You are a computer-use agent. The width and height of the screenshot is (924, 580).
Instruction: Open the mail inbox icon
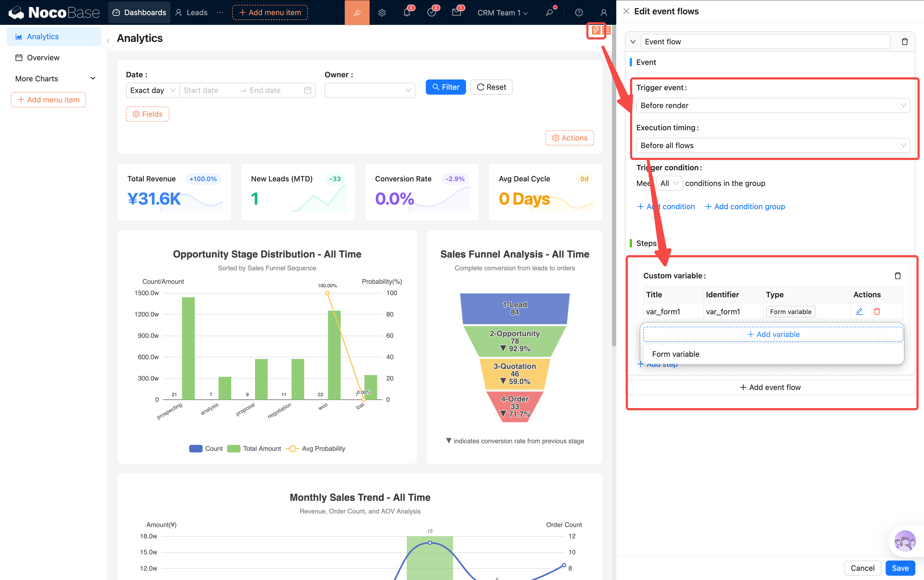[x=456, y=13]
